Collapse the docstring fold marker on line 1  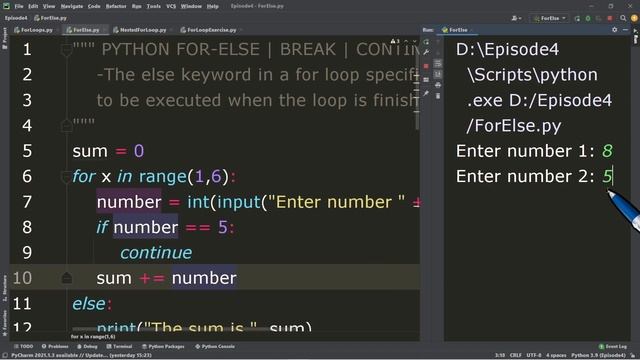pyautogui.click(x=66, y=50)
